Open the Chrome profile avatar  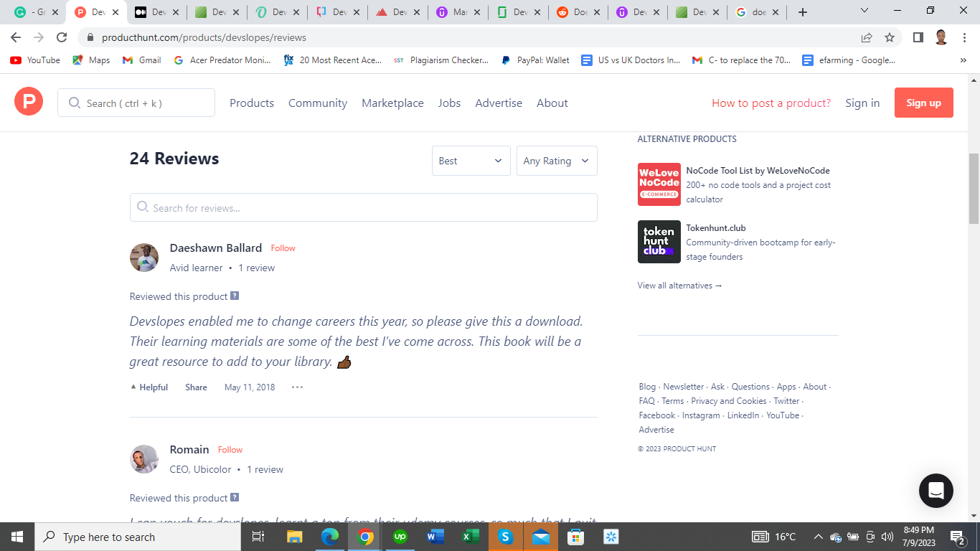[941, 37]
